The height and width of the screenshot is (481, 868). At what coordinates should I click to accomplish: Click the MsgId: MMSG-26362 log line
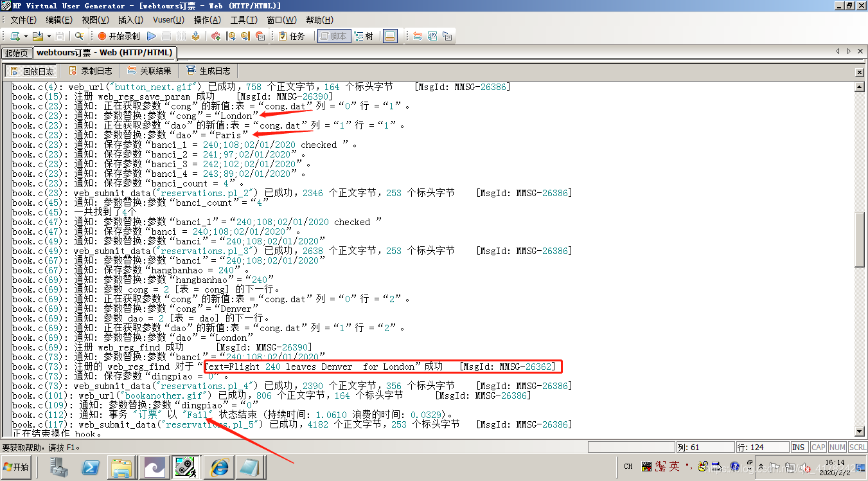click(x=283, y=367)
